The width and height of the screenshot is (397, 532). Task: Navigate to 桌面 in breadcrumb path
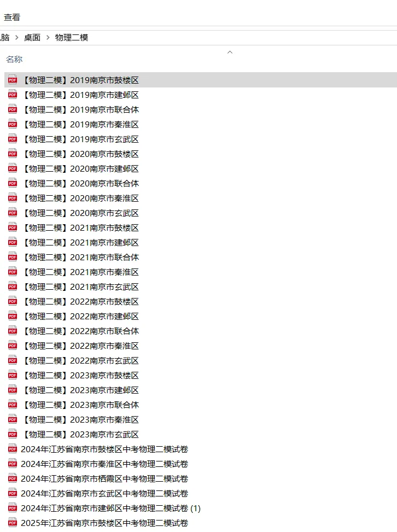(x=32, y=37)
